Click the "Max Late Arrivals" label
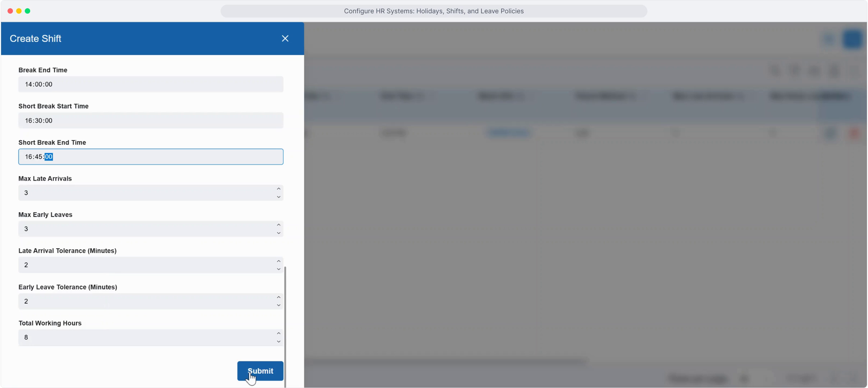Viewport: 868px width, 388px height. tap(45, 179)
